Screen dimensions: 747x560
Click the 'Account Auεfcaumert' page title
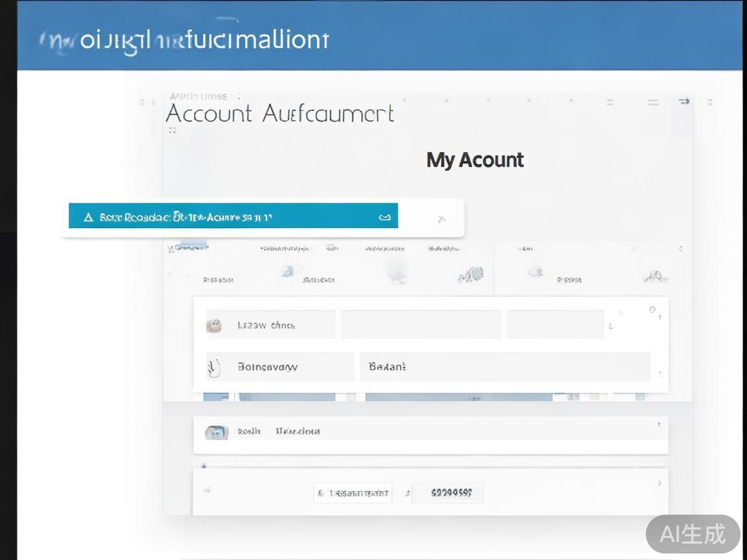(x=279, y=114)
